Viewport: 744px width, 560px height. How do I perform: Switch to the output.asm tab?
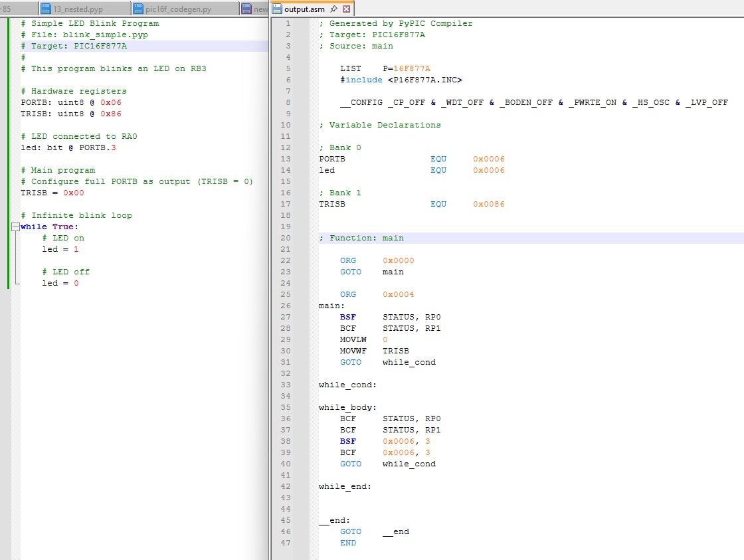pyautogui.click(x=304, y=9)
